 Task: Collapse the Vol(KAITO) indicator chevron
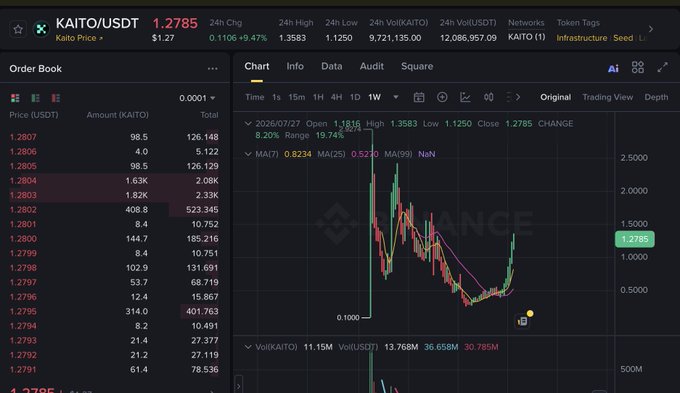tap(248, 347)
